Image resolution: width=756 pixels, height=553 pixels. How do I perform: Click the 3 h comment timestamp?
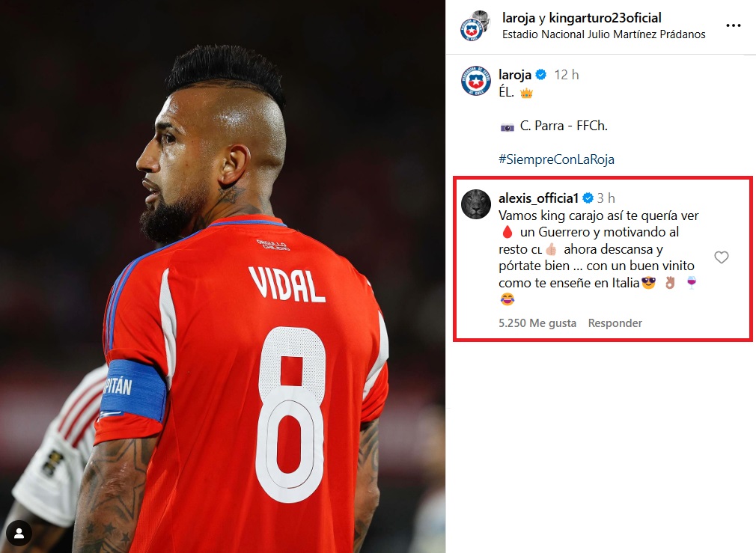tap(606, 198)
